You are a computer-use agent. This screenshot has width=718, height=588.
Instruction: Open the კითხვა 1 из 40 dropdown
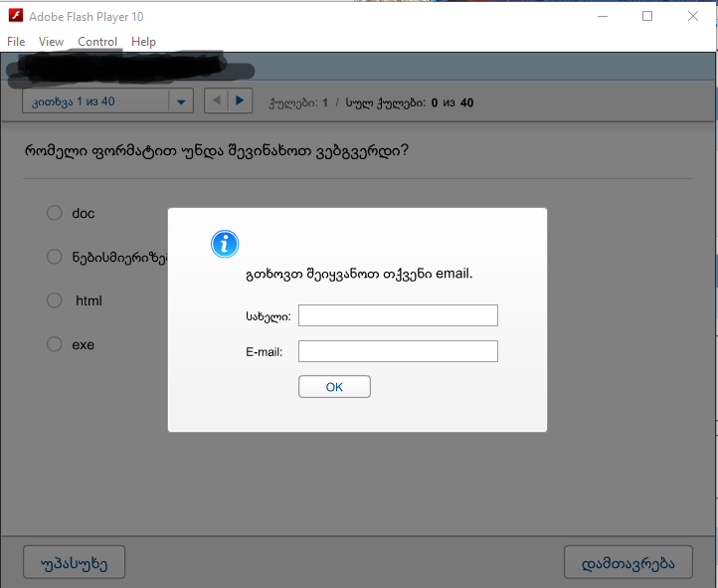(107, 100)
